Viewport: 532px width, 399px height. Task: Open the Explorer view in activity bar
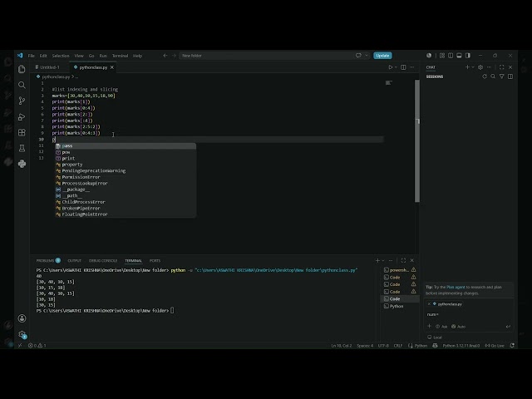22,69
